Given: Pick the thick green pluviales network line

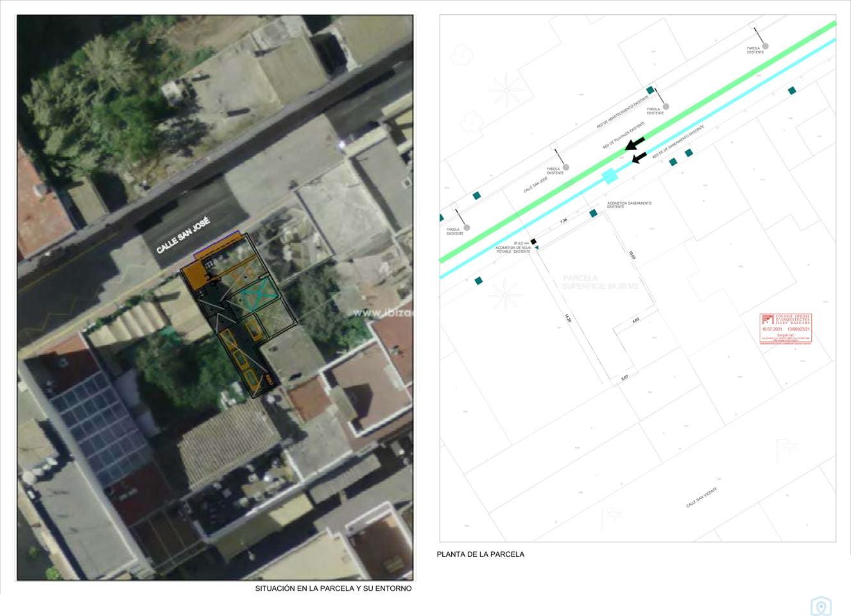Looking at the screenshot, I should pos(706,101).
